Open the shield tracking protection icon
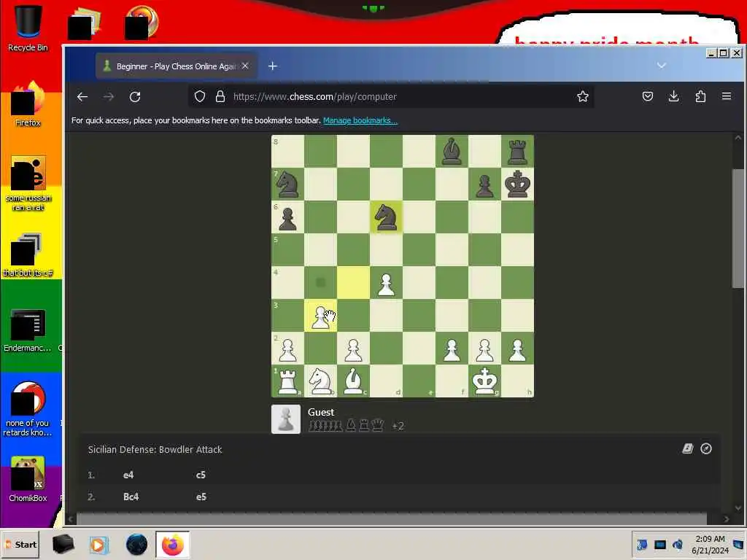747x560 pixels. coord(200,97)
